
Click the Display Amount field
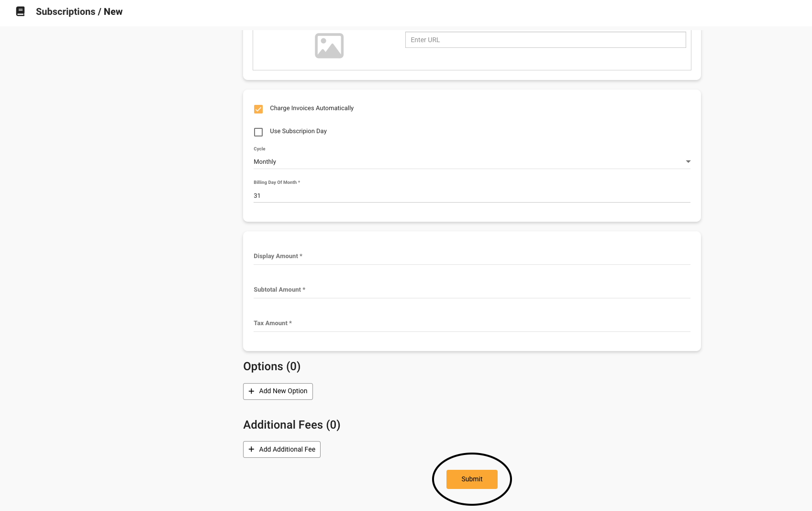click(472, 256)
